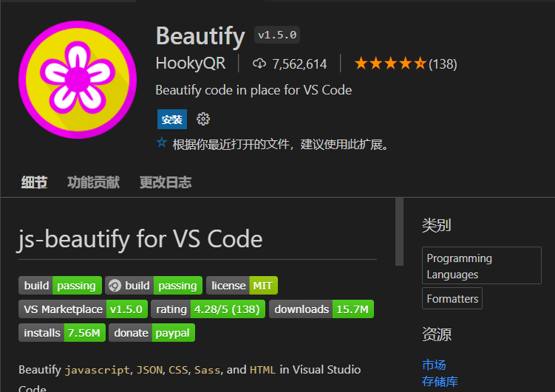Click the Beautify extension flower logo
The height and width of the screenshot is (392, 555).
pyautogui.click(x=78, y=80)
